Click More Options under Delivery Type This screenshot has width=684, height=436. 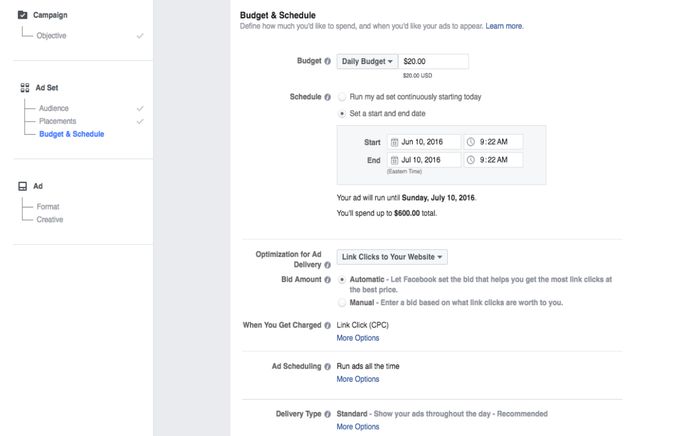click(x=358, y=427)
